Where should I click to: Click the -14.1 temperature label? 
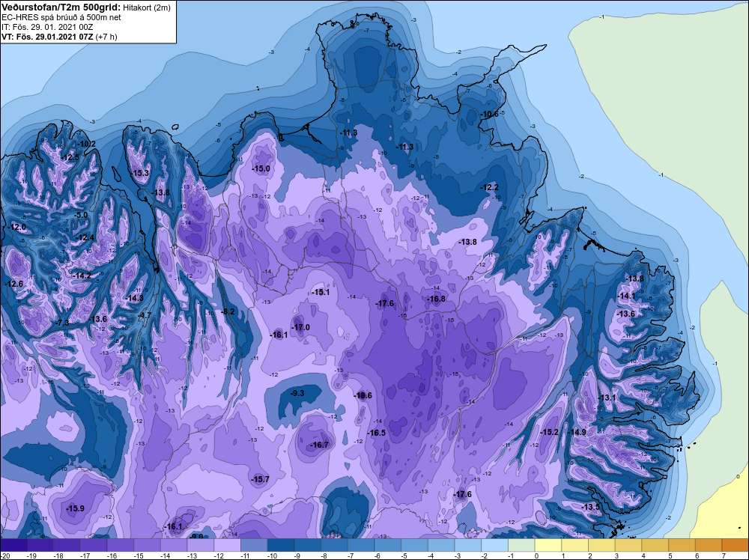[x=626, y=296]
